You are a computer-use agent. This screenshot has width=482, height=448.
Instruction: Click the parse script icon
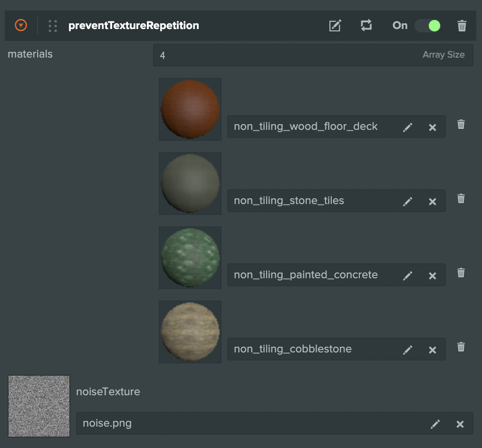366,26
